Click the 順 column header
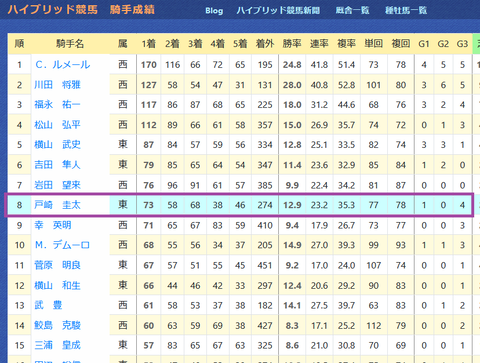 coord(19,44)
